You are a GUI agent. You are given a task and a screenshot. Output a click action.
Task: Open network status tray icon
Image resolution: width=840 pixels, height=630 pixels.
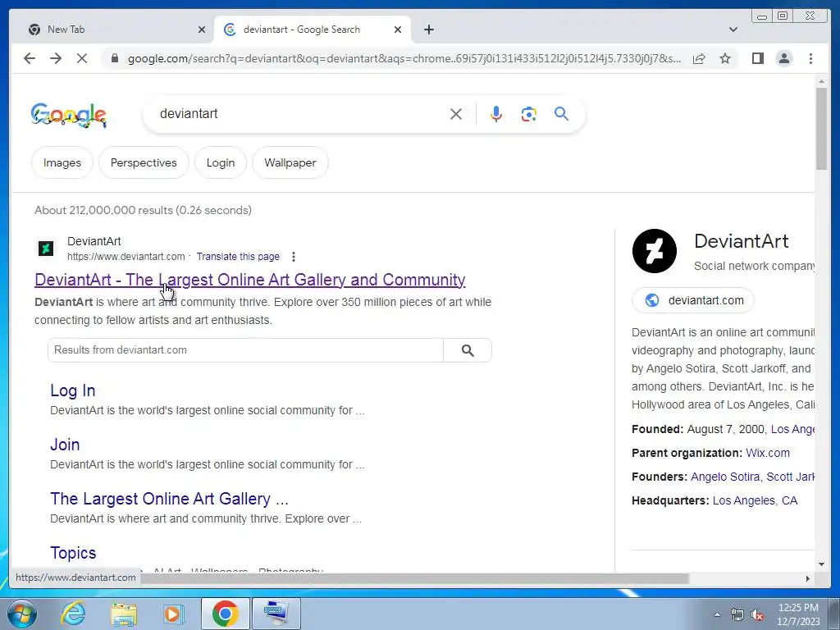[737, 614]
